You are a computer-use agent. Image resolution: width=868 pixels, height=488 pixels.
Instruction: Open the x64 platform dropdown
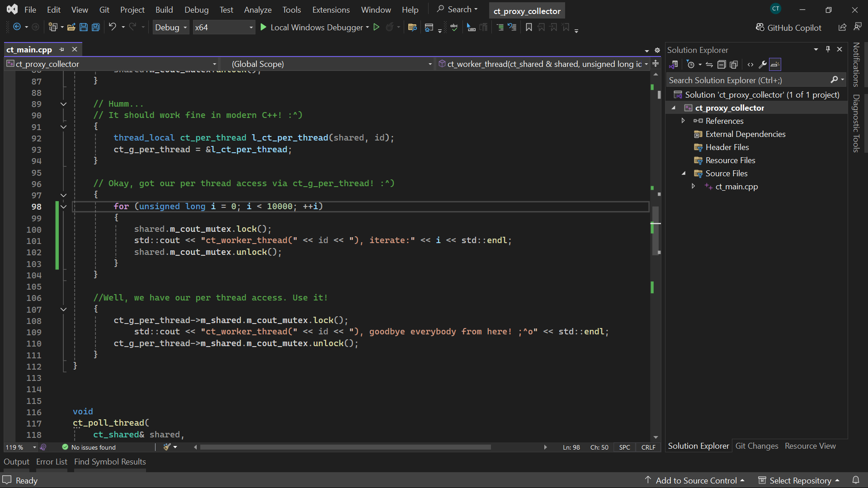pos(224,28)
